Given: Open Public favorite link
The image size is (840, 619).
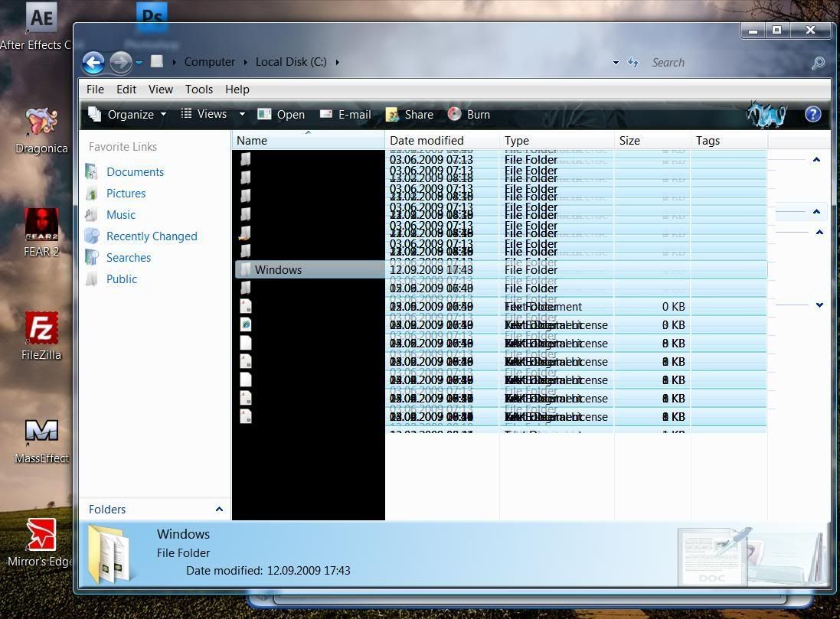Looking at the screenshot, I should 122,279.
